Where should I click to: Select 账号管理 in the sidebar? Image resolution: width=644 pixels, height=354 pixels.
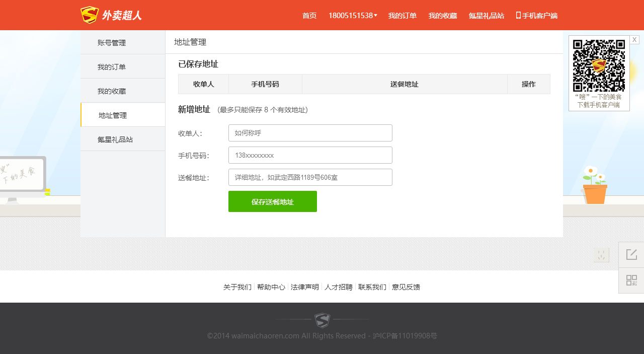[x=112, y=43]
